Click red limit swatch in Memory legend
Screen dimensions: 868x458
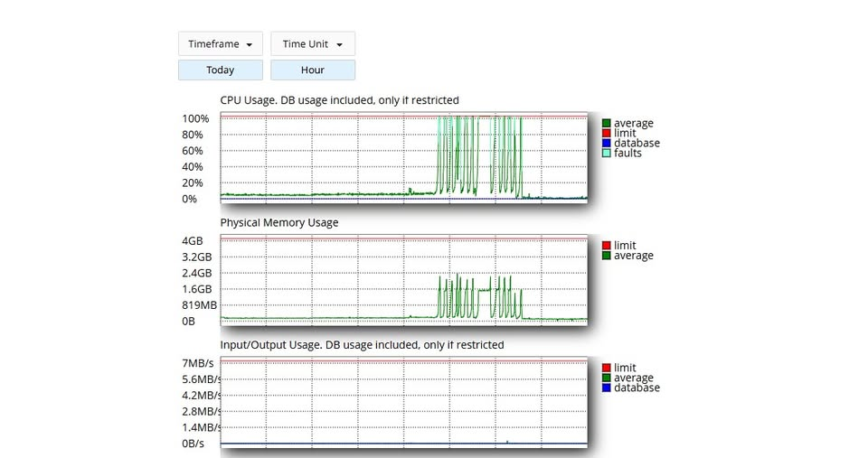tap(607, 246)
